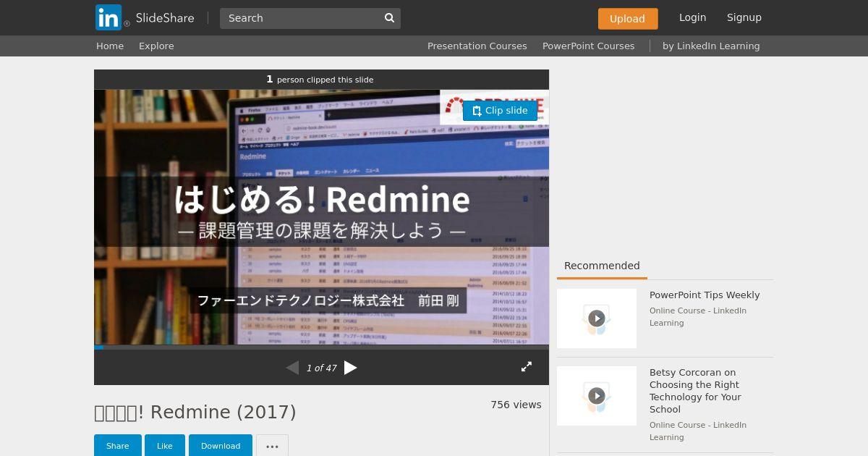Enter fullscreen slide view
Image resolution: width=868 pixels, height=456 pixels.
[527, 367]
